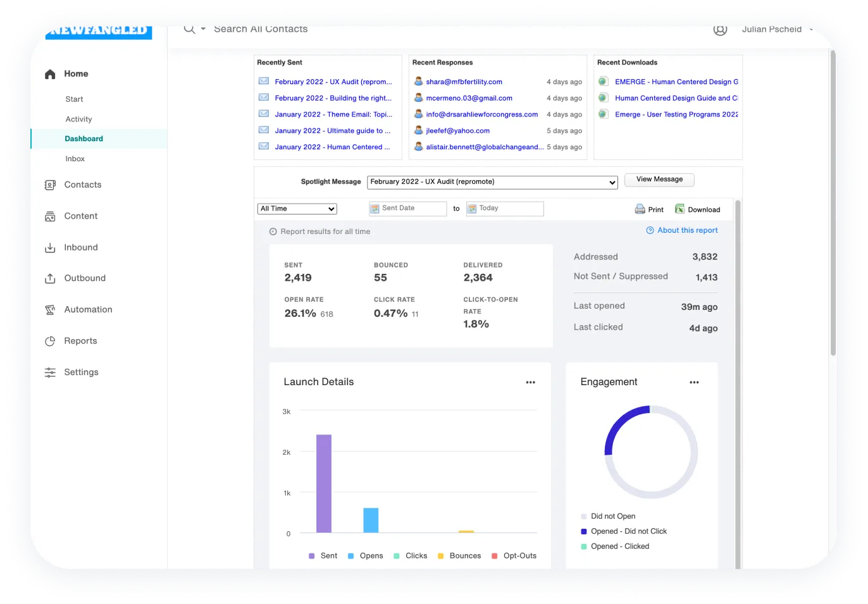
Task: Click the View Message button
Action: tap(659, 180)
